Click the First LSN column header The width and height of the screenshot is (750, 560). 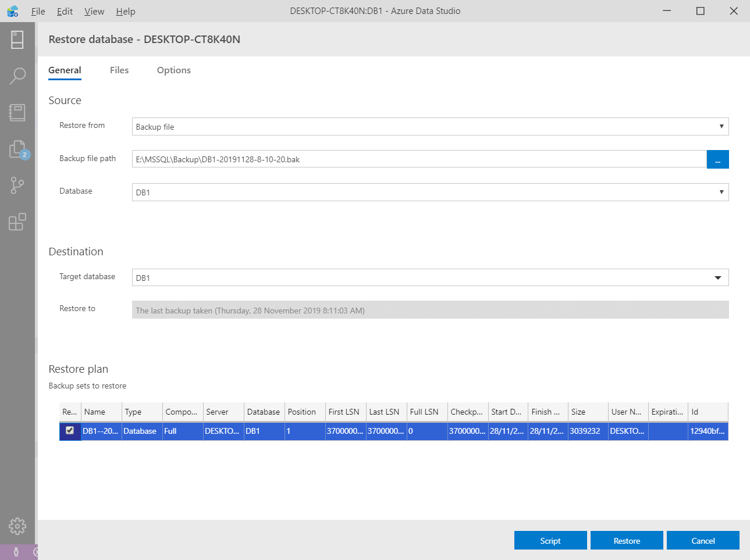click(346, 412)
